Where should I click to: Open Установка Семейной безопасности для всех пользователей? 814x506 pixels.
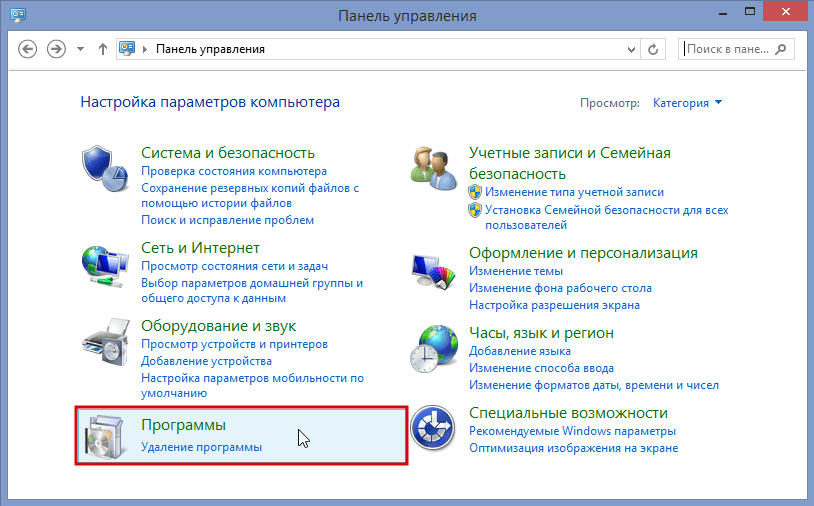606,217
